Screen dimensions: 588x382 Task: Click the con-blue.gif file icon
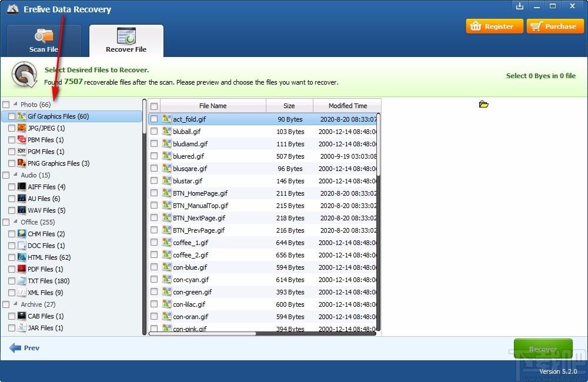(x=166, y=267)
